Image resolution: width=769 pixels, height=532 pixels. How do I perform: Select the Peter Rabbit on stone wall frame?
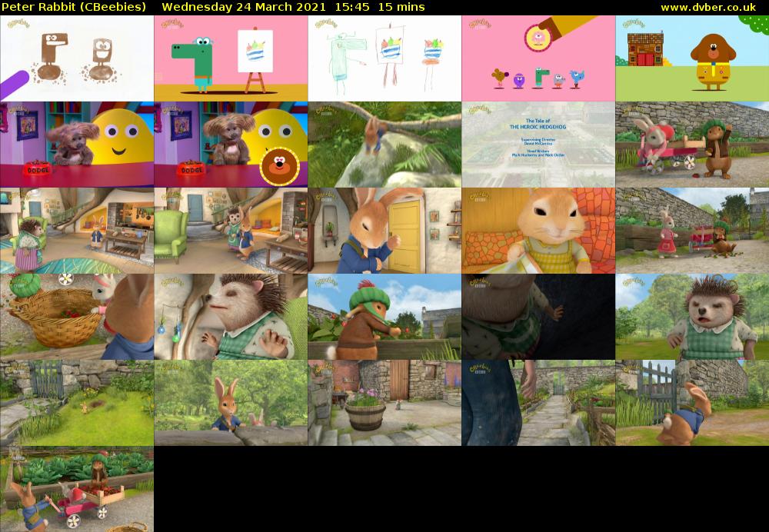point(231,402)
